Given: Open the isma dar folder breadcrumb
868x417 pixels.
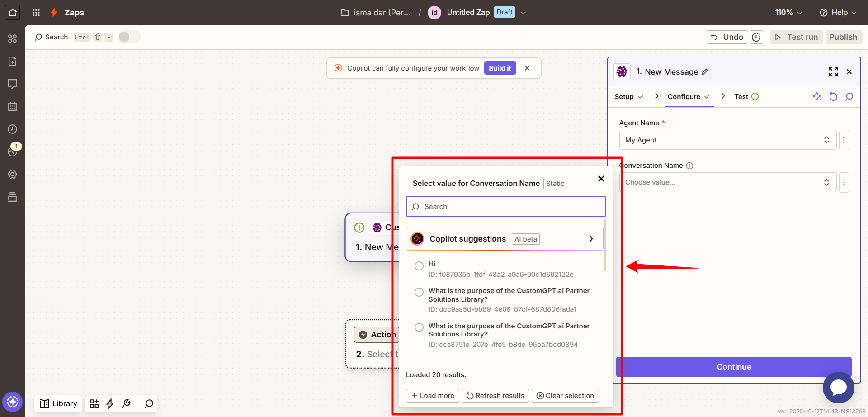Looking at the screenshot, I should click(x=376, y=13).
